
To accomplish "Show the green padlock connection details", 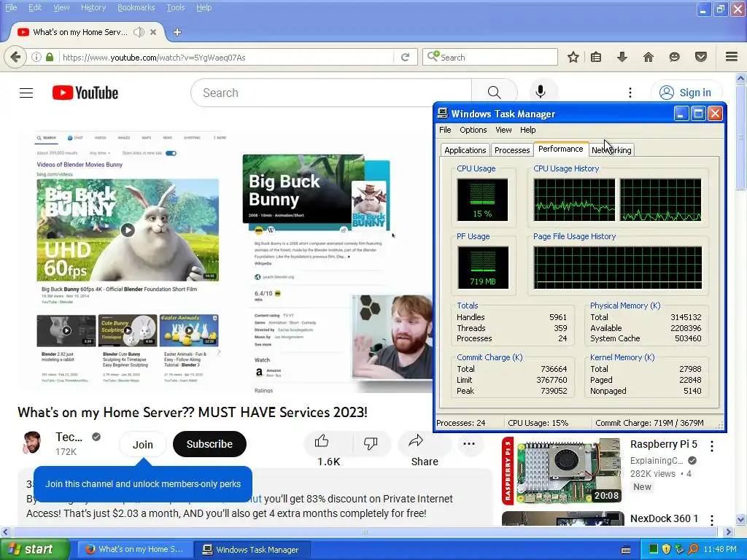I will [50, 57].
